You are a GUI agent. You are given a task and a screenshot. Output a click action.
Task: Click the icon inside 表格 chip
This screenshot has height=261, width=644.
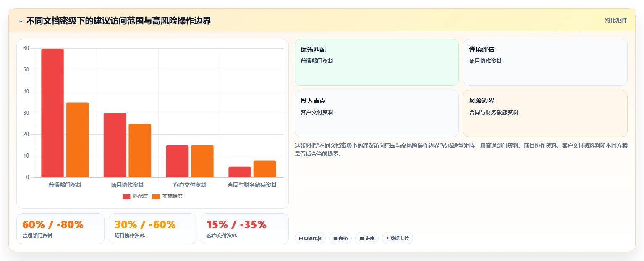(335, 239)
